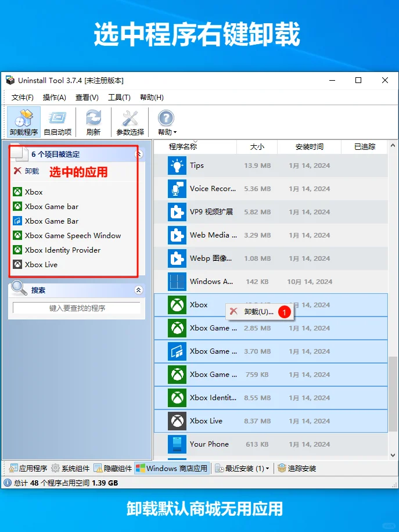
Task: Open the 卸载程序 uninstaller toolbar icon
Action: pos(24,121)
